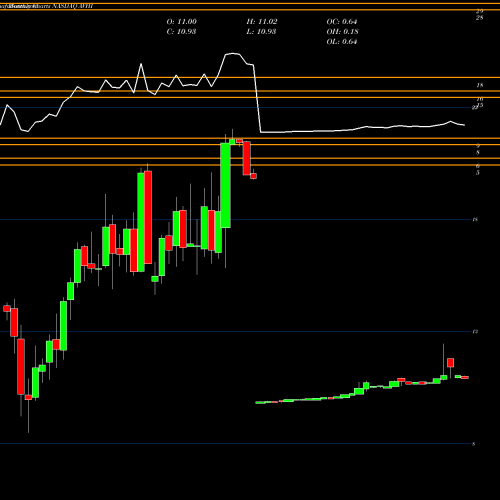Click the 'C: 10.93' close price value
500x500 pixels.
pyautogui.click(x=181, y=32)
